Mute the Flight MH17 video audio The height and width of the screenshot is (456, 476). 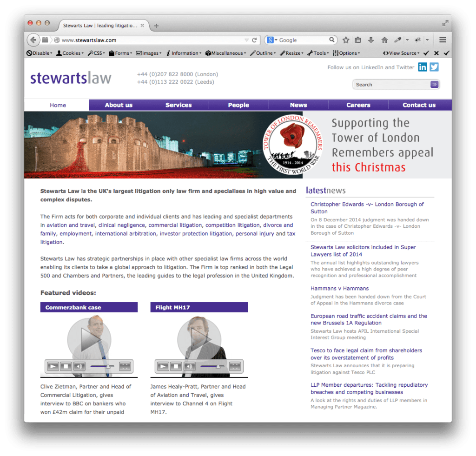click(189, 366)
